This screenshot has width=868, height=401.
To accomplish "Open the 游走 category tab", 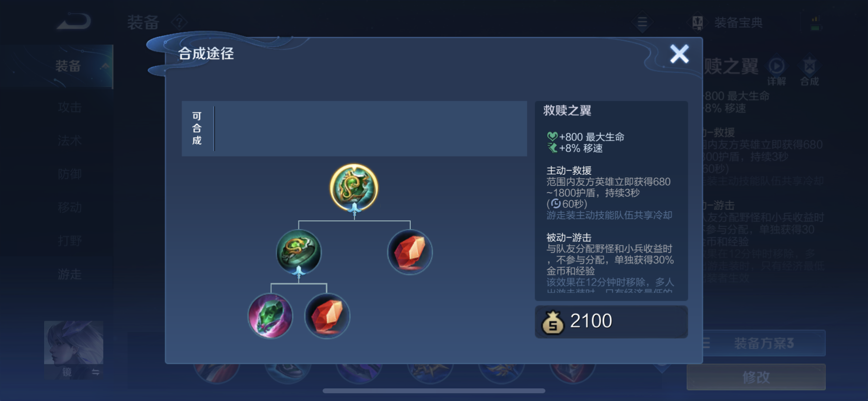I will pyautogui.click(x=70, y=275).
